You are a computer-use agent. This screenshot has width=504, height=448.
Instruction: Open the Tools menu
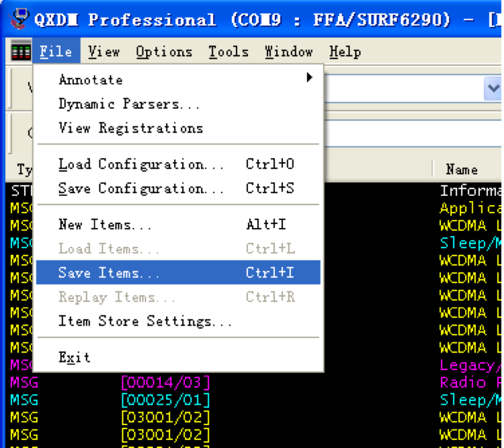228,51
